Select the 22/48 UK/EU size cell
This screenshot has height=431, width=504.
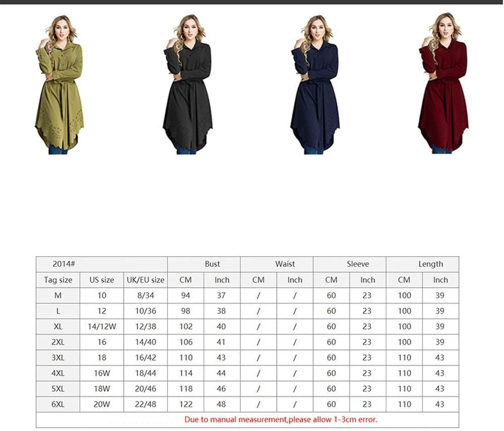[x=145, y=404]
